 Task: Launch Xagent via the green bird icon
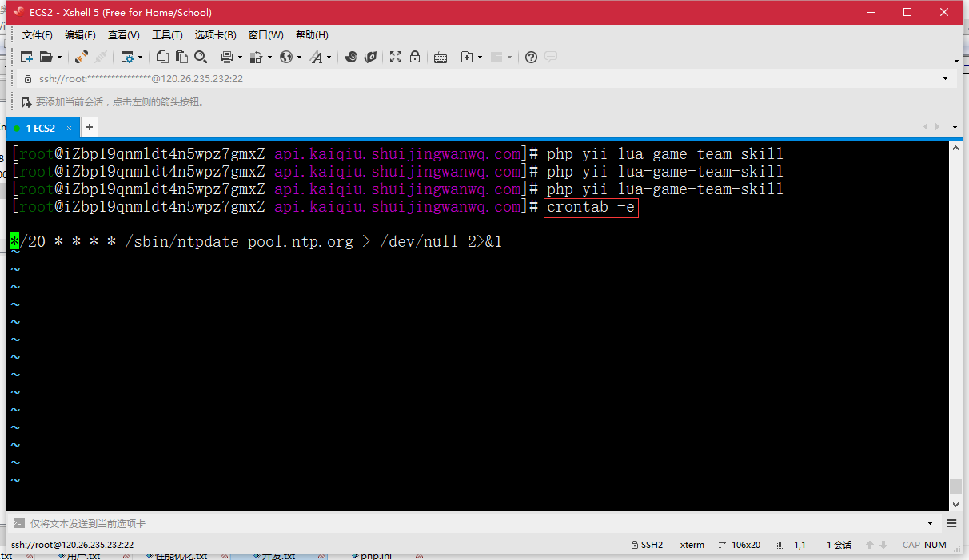[370, 57]
